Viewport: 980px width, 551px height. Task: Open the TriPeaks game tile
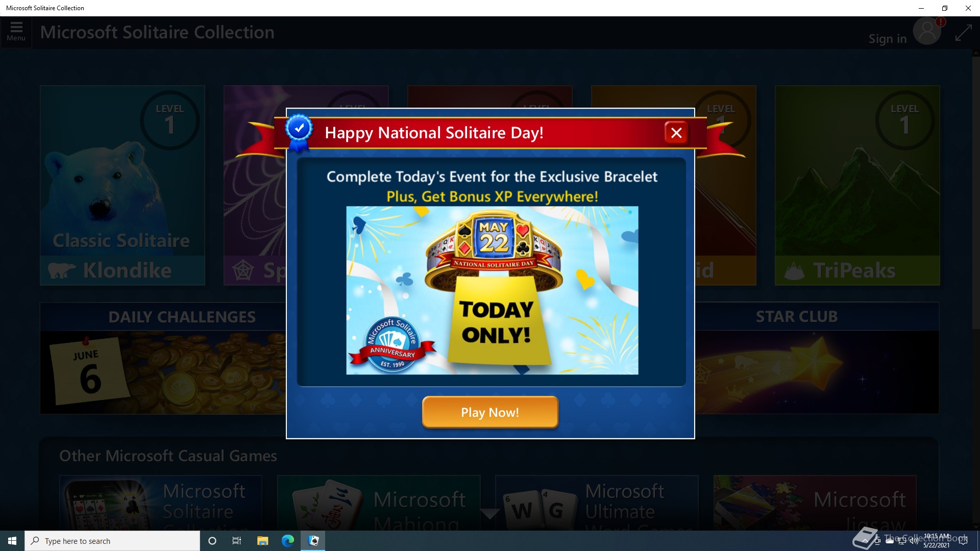click(857, 185)
